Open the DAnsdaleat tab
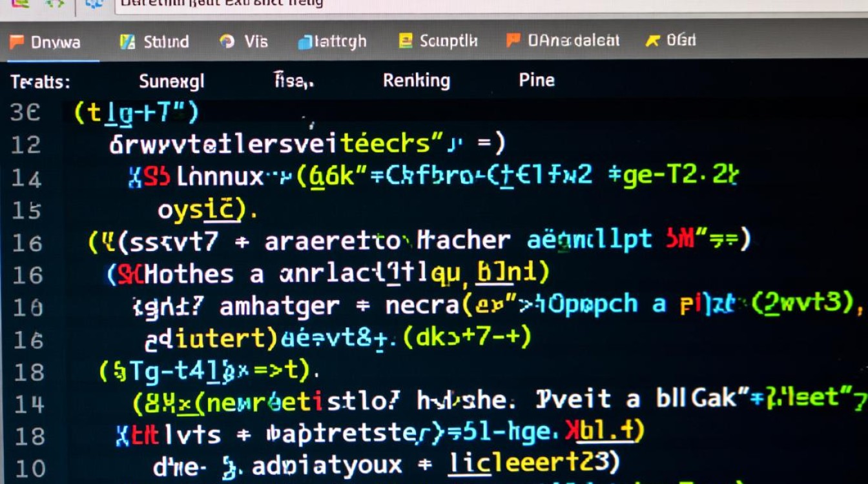The image size is (868, 484). (x=573, y=41)
